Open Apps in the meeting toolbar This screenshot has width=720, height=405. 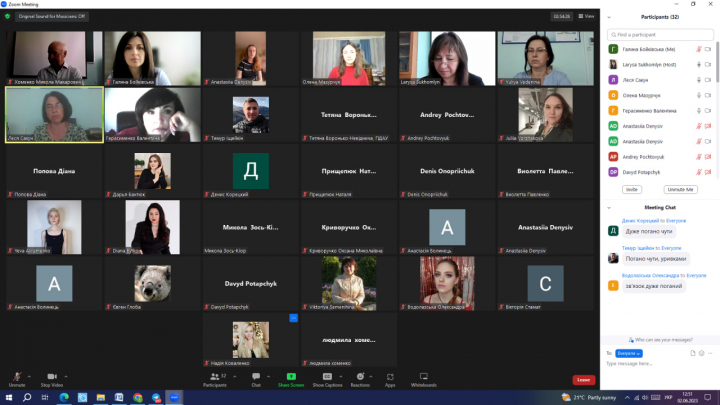[x=390, y=377]
